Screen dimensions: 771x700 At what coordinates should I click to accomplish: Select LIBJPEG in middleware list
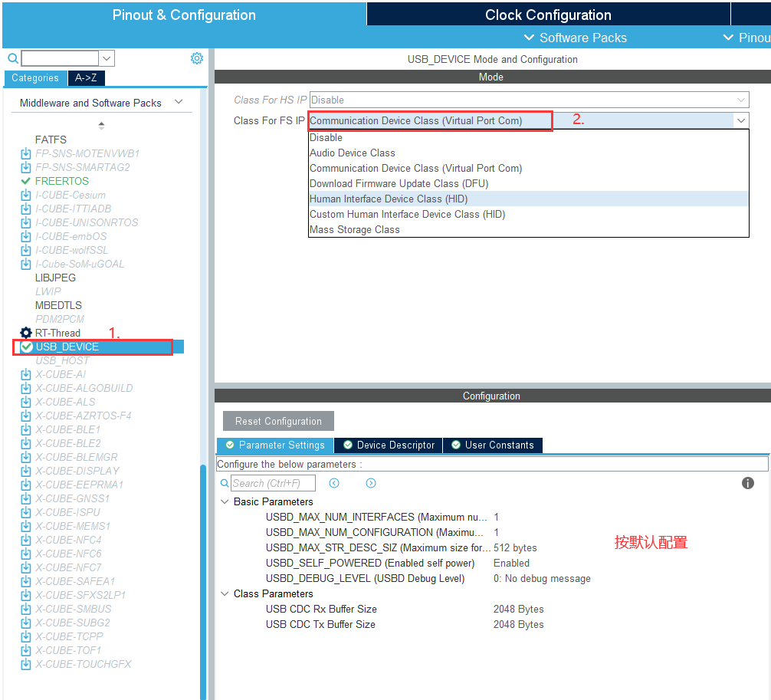tap(55, 278)
